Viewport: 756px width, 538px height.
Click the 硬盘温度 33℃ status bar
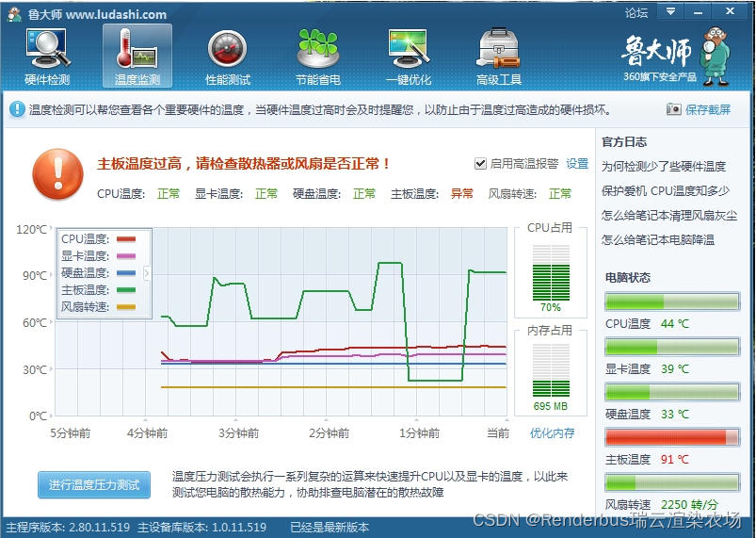(x=672, y=392)
